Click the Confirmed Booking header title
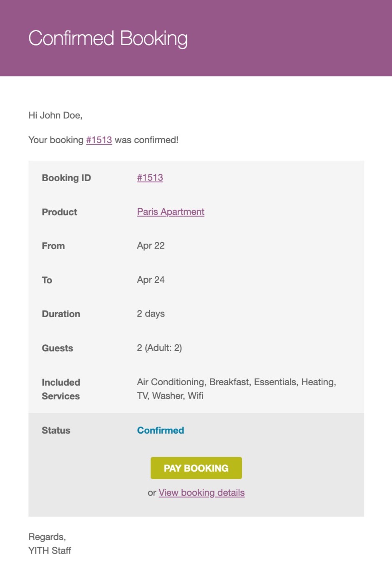 tap(108, 38)
